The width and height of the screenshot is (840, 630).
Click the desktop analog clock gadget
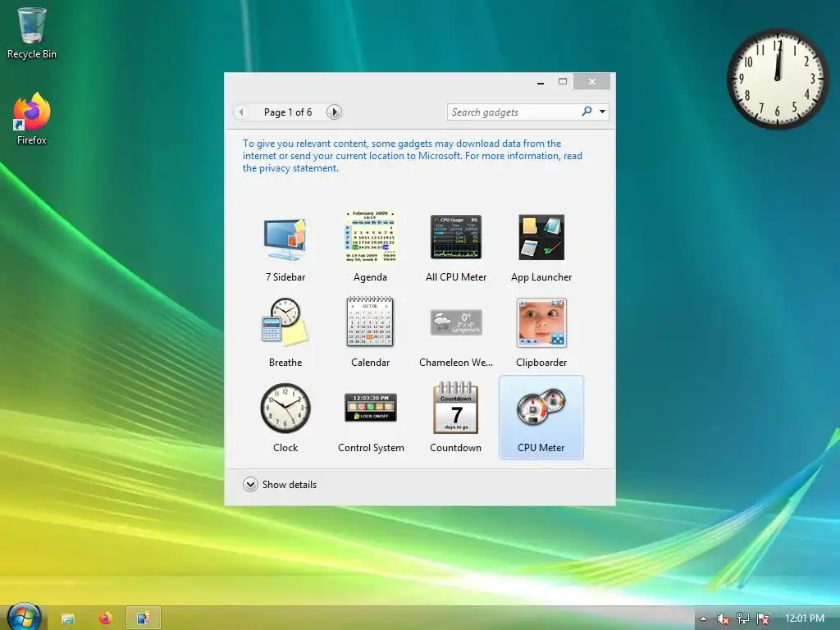[x=778, y=79]
